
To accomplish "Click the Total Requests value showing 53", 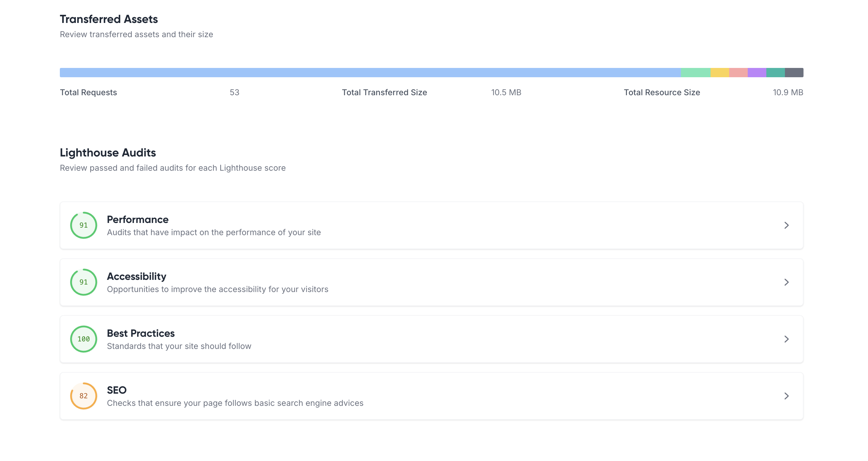I will tap(234, 92).
